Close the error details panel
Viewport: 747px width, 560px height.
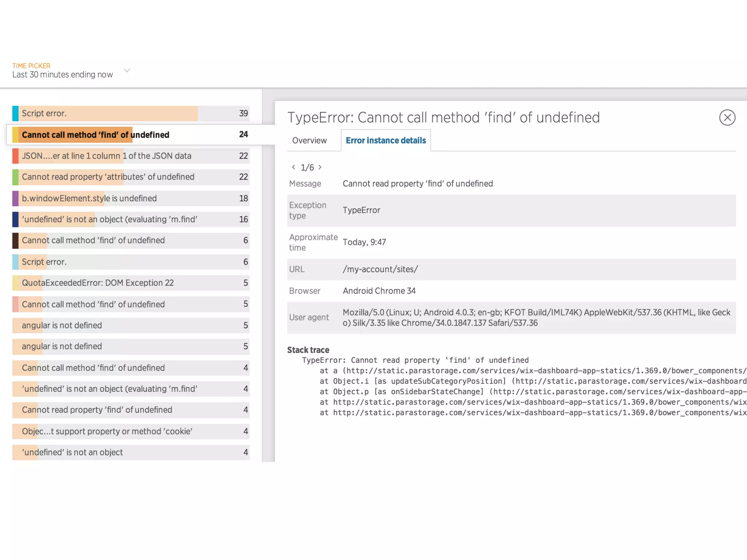(727, 117)
